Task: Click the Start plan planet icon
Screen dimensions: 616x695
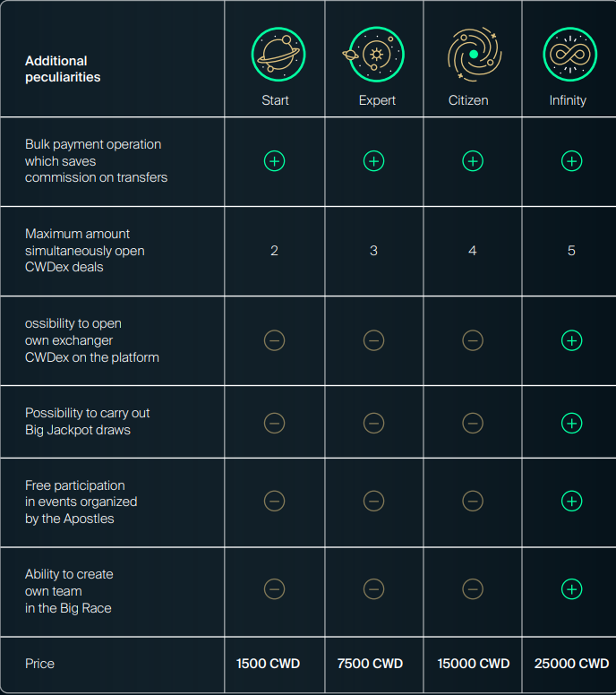Action: [x=278, y=54]
